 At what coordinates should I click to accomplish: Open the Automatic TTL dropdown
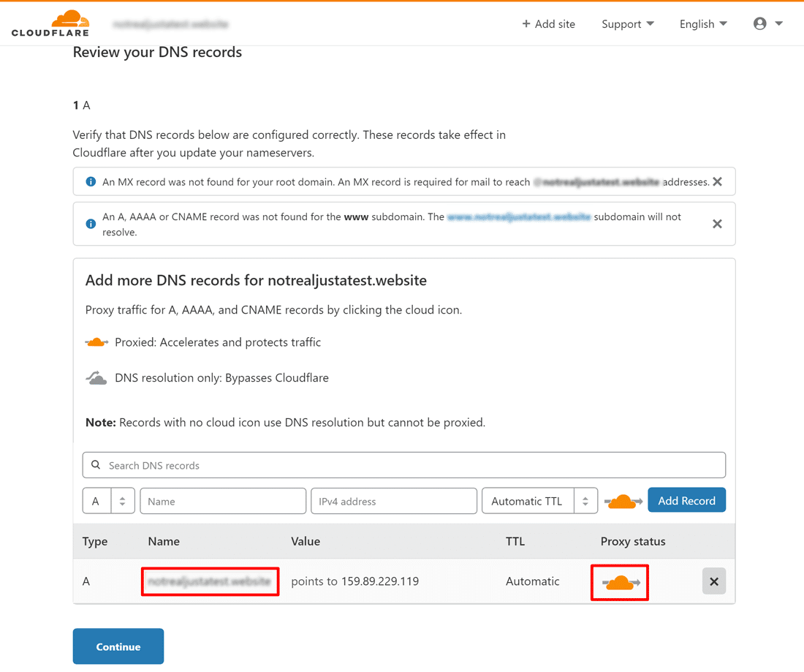pyautogui.click(x=540, y=501)
